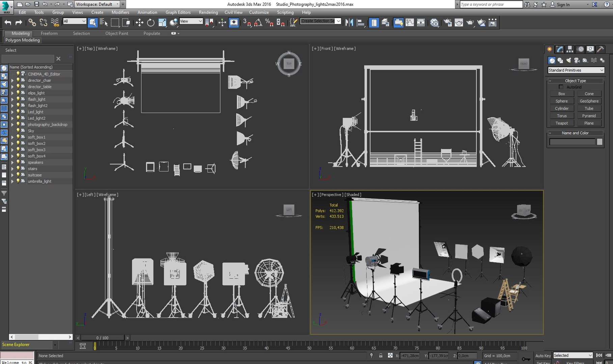613x364 pixels.
Task: Open the Workspace Default dropdown
Action: [x=97, y=4]
